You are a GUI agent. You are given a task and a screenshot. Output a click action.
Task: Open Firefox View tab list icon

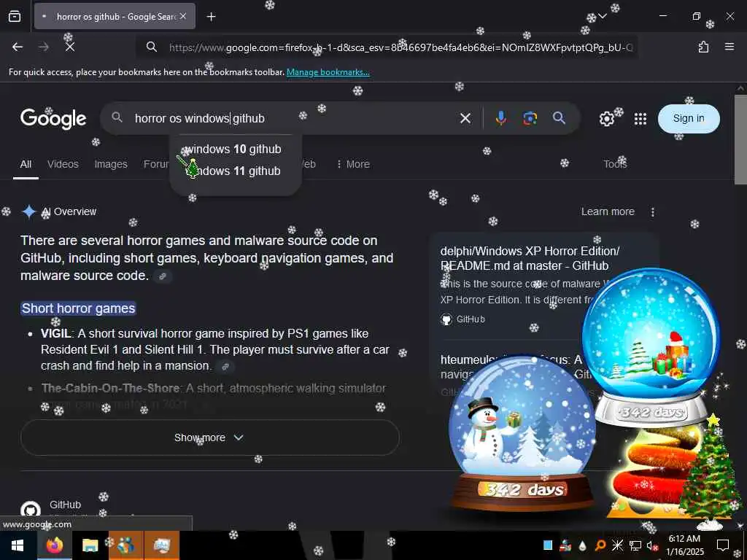15,17
